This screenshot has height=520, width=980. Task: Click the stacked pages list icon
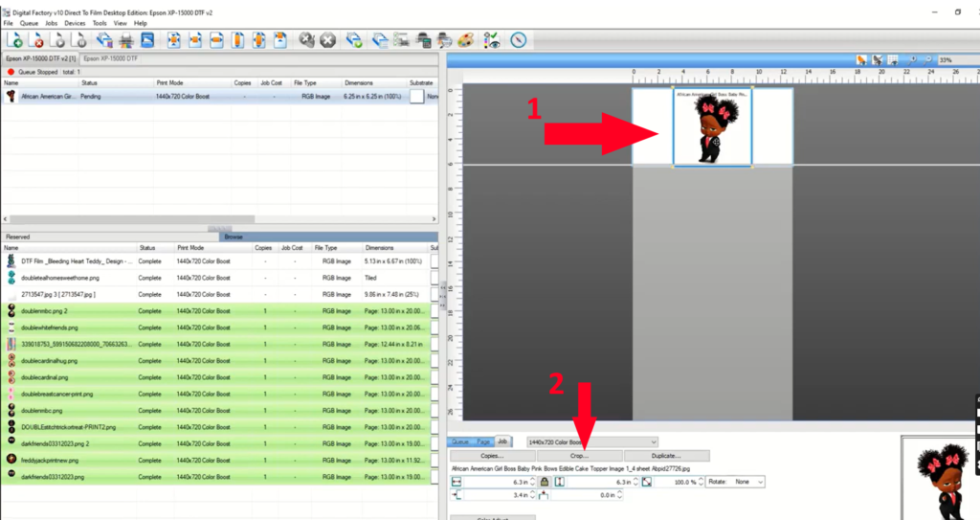click(380, 40)
